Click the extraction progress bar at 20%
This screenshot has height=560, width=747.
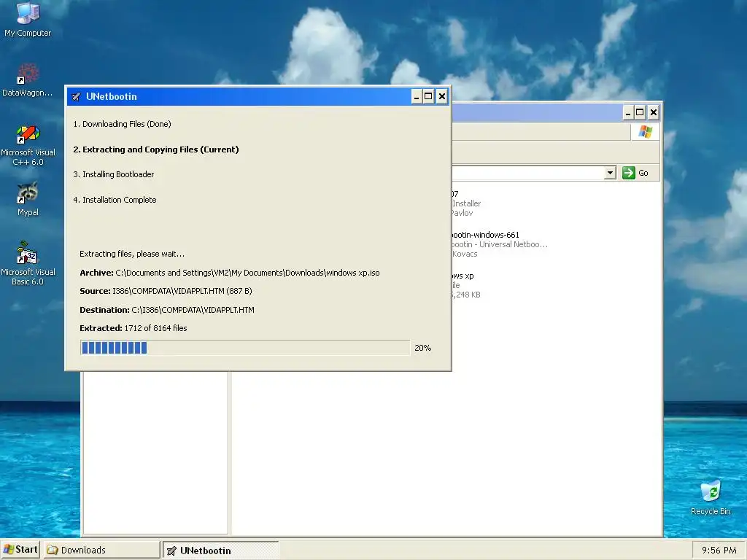(x=245, y=348)
